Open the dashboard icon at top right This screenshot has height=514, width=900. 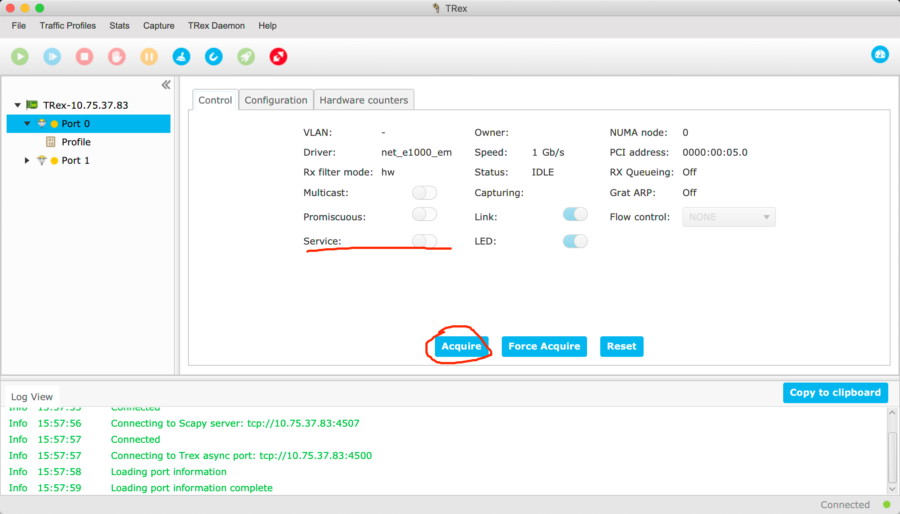(880, 54)
